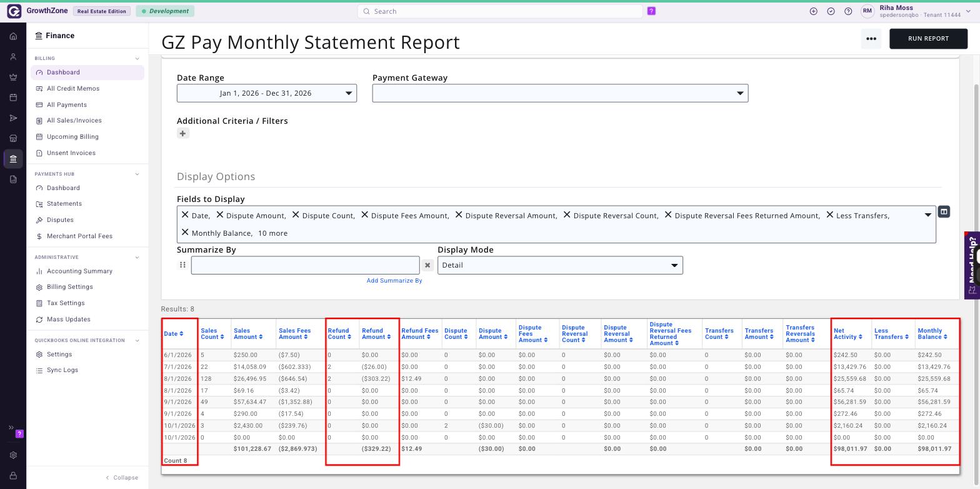The image size is (980, 489).
Task: Open Sync Logs in the sidebar
Action: point(62,370)
